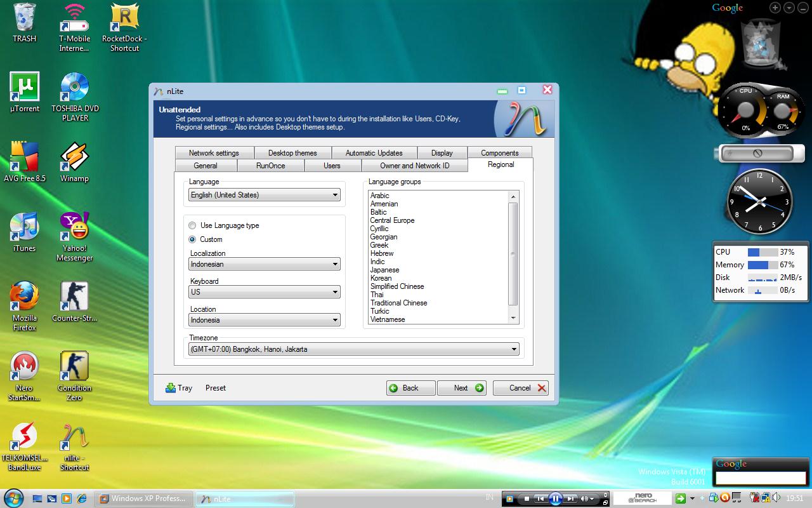812x508 pixels.
Task: Switch to the Automatic Updates tab
Action: pyautogui.click(x=374, y=153)
